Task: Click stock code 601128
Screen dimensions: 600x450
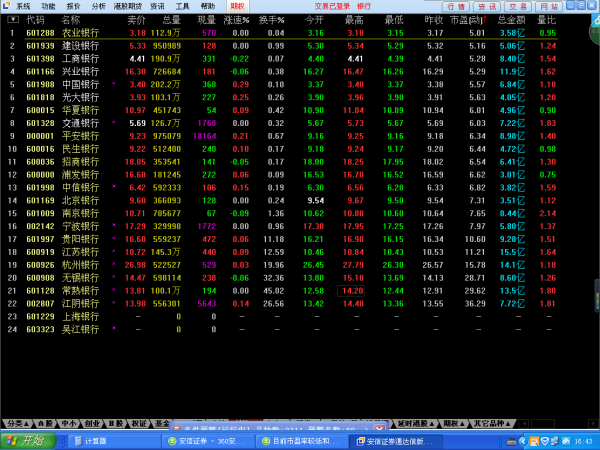Action: (41, 291)
